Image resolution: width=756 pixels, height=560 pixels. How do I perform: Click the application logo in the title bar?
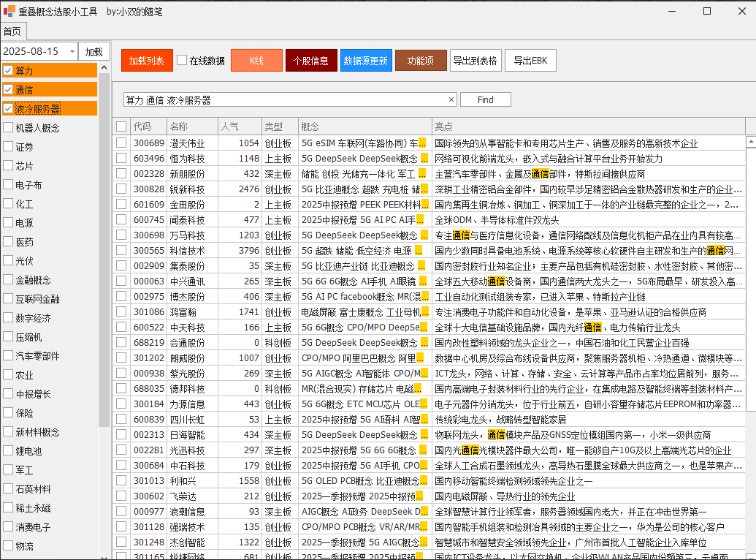coord(10,10)
